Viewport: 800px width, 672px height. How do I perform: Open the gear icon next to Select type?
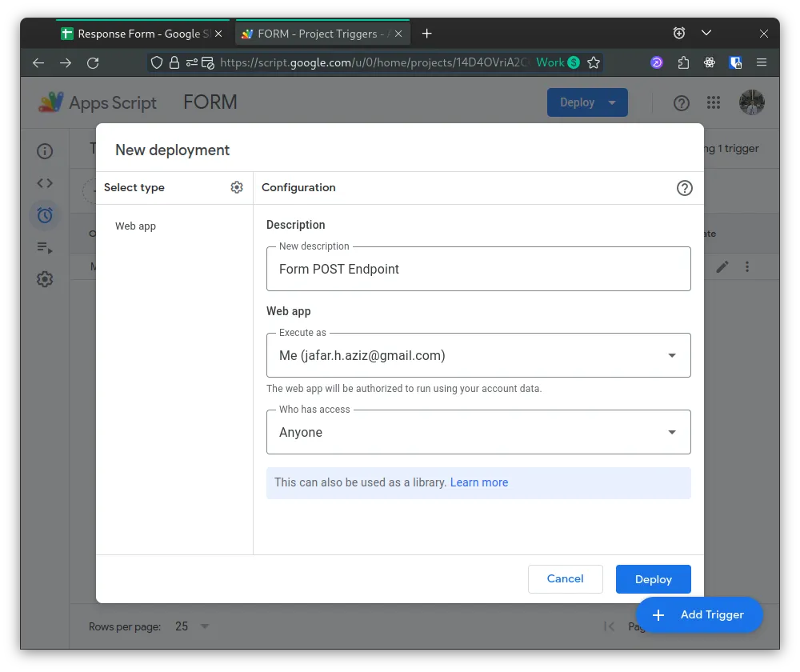237,186
